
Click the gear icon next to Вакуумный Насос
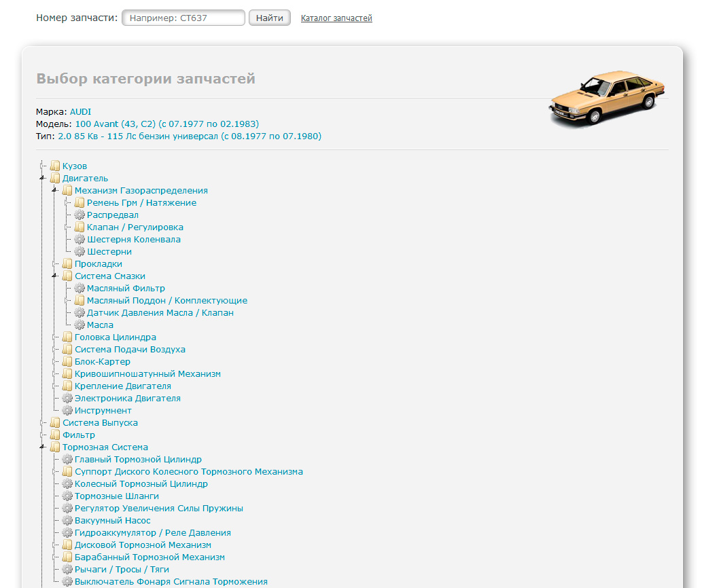67,521
